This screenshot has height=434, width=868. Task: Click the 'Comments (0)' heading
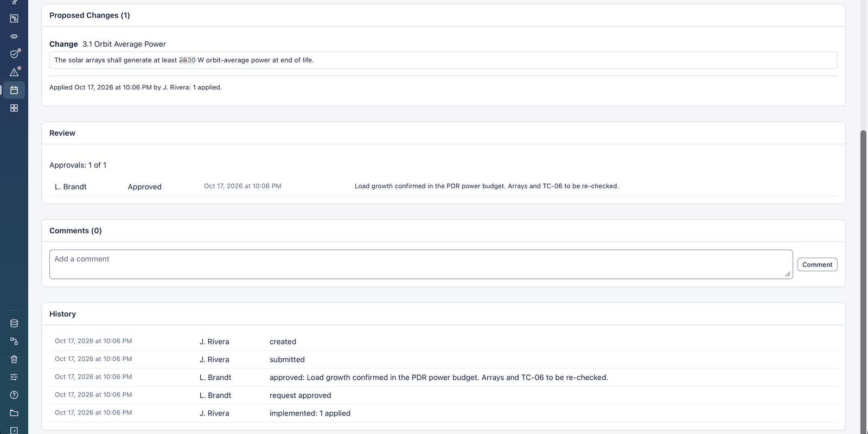[75, 231]
